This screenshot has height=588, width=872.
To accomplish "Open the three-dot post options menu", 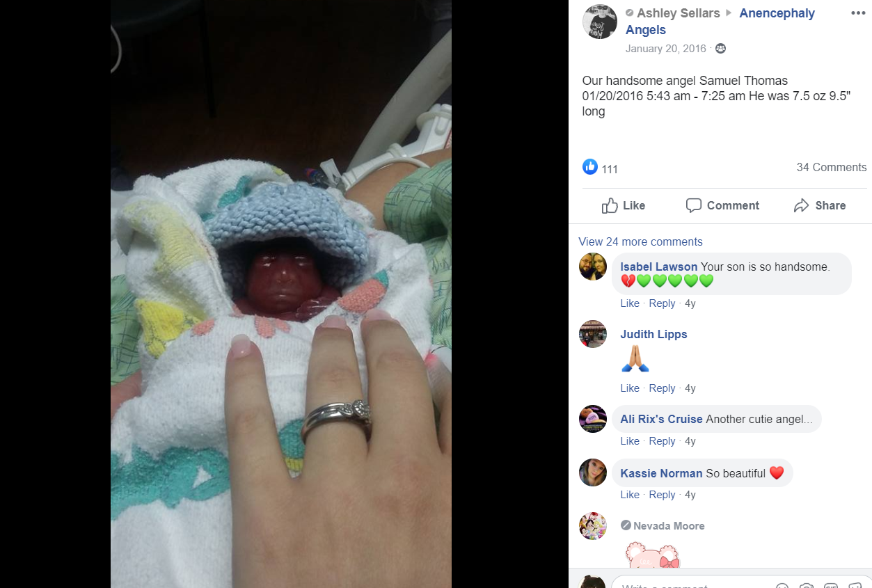I will tap(858, 13).
